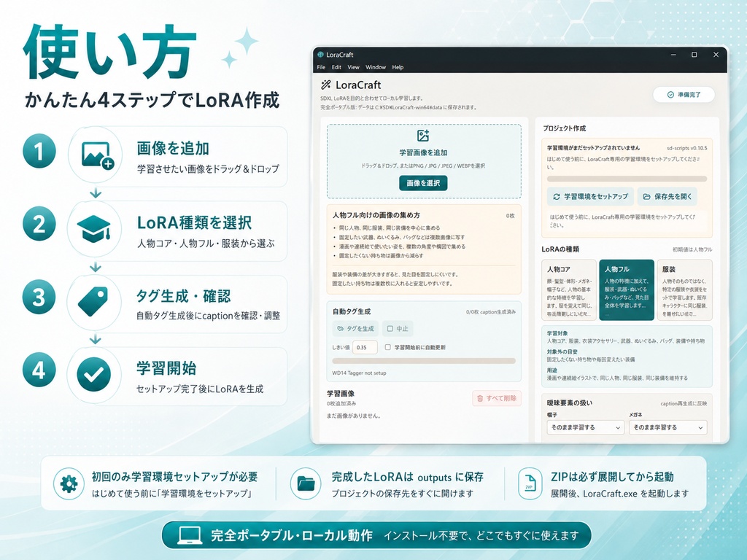The image size is (747, 560).
Task: Click the 'WD14 Tagger not setup' status text
Action: coord(359,373)
